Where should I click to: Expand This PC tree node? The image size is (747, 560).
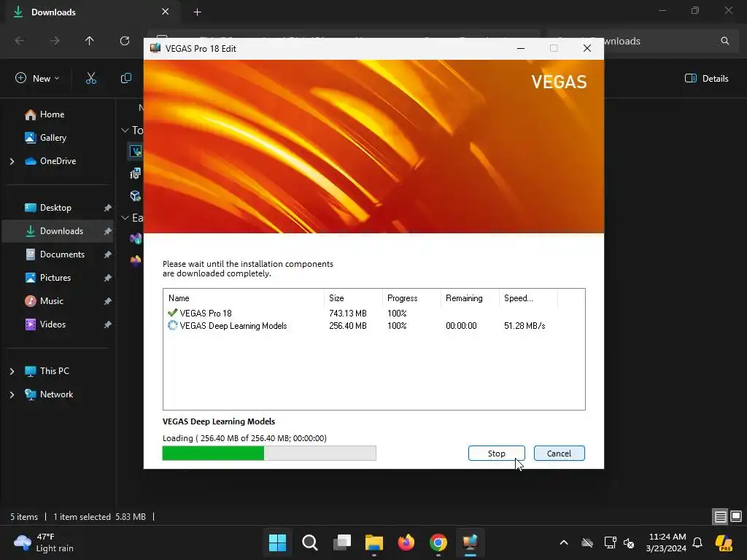12,371
